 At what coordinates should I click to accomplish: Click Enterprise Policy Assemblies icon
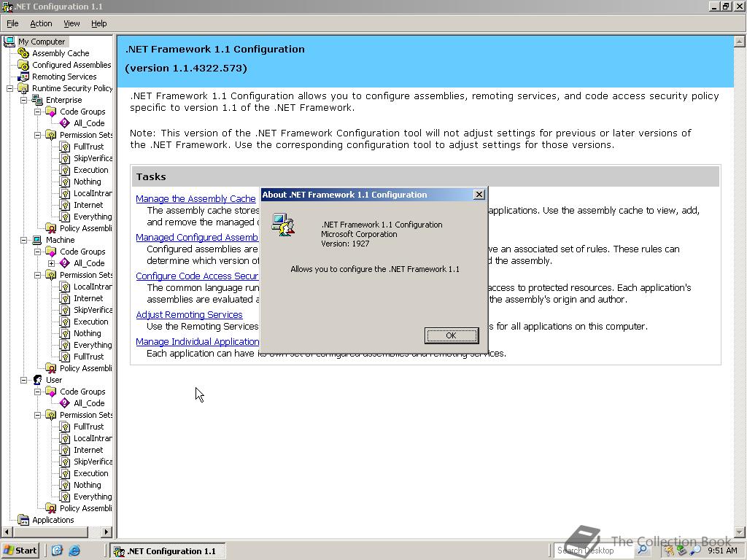coord(51,228)
